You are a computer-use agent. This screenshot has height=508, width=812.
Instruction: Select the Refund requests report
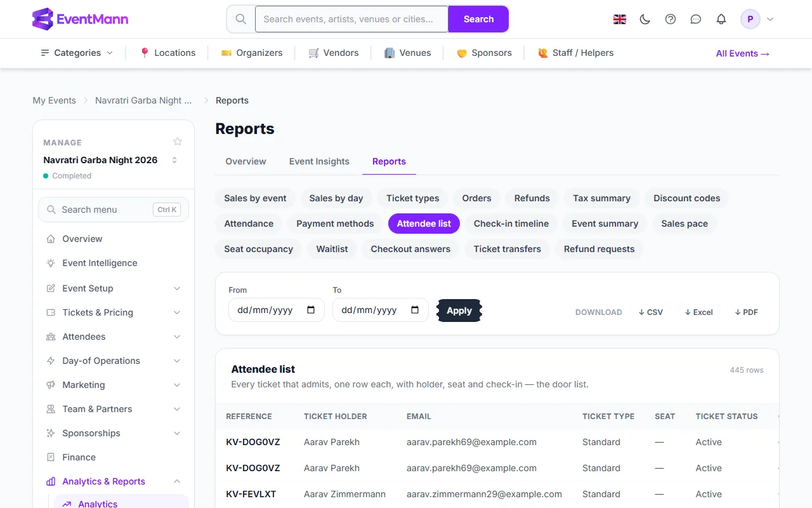coord(599,249)
